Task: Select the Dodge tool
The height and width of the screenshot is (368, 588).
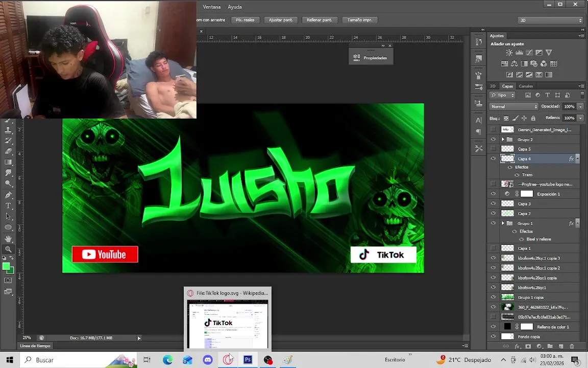Action: click(8, 183)
